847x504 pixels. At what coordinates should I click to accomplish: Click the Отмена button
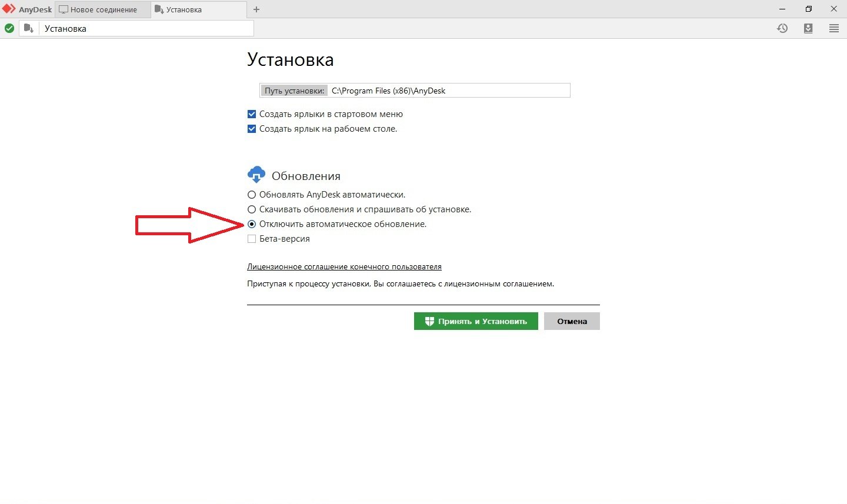click(x=572, y=321)
